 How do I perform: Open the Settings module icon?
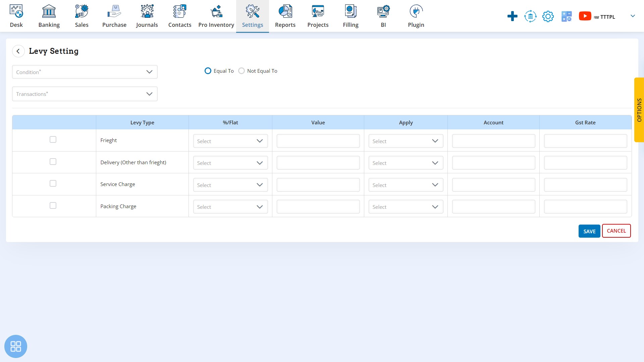coord(253,11)
